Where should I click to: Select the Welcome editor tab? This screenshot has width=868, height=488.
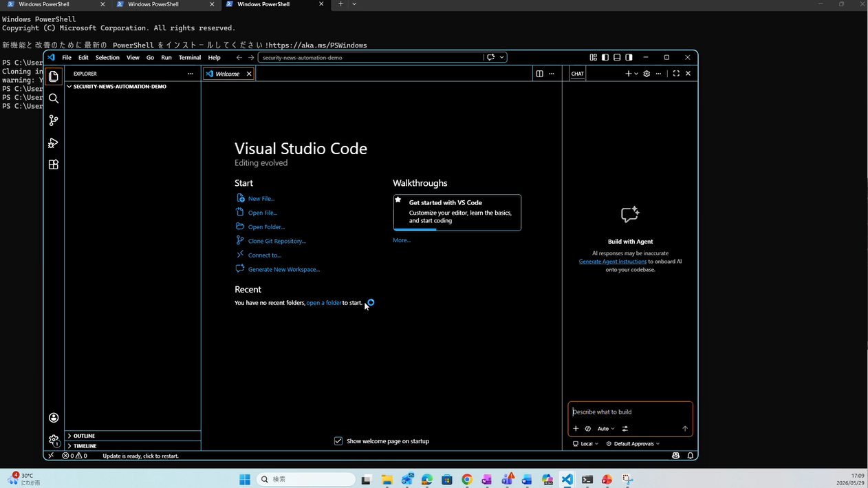228,74
